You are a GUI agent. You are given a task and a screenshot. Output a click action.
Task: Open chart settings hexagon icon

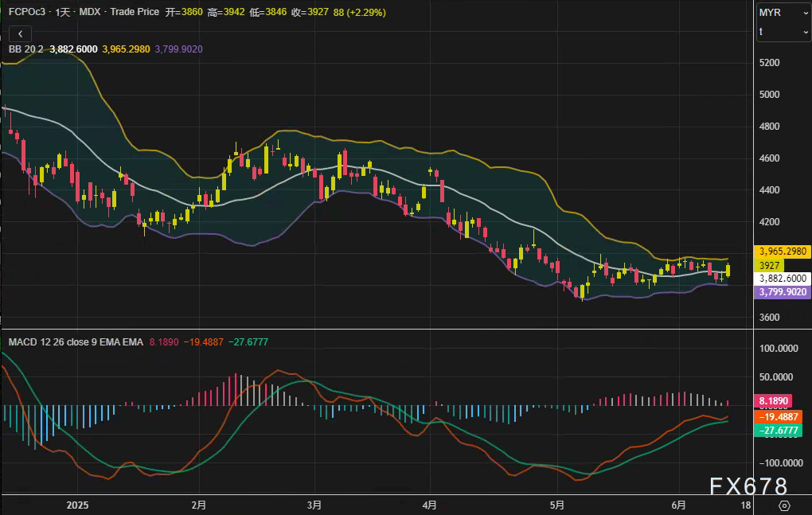(x=783, y=505)
